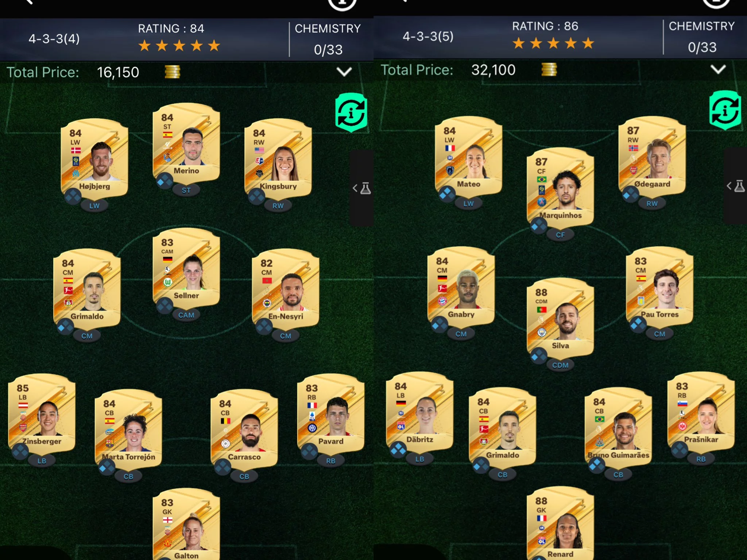Tap the ST position pill under Merino

click(x=186, y=190)
